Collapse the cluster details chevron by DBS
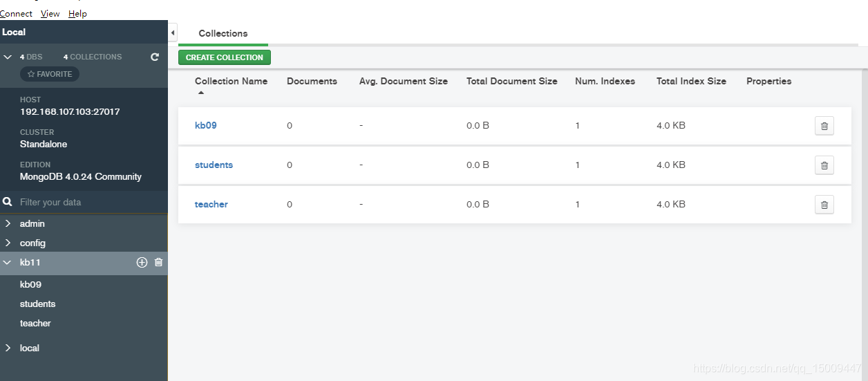Viewport: 868px width, 381px height. tap(8, 57)
